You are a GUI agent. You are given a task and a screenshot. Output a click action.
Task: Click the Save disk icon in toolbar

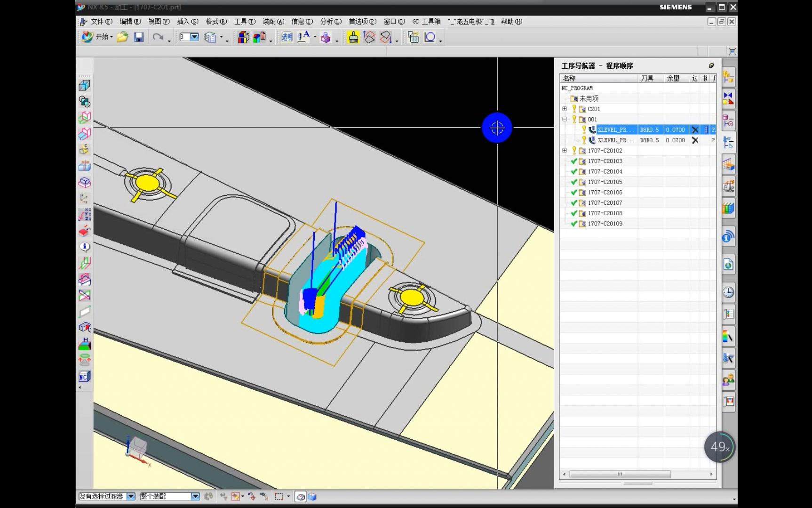tap(139, 37)
